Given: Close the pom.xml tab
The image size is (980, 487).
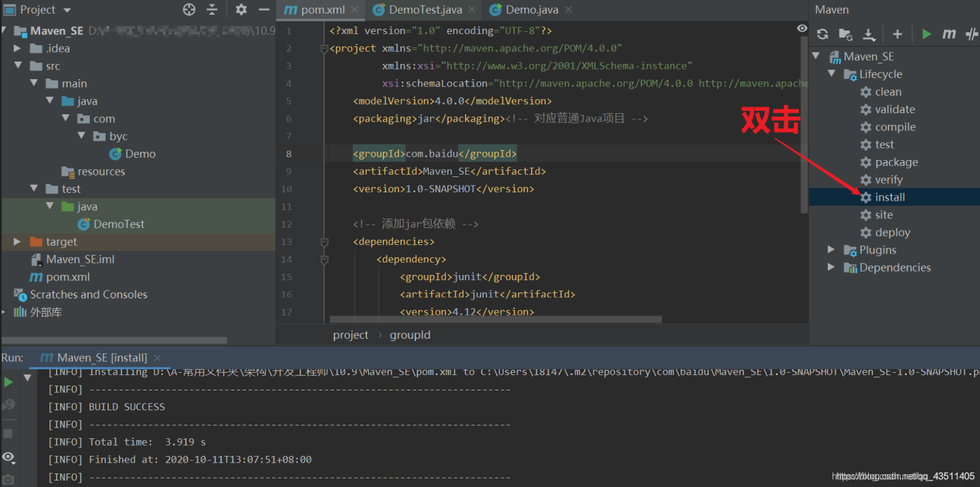Looking at the screenshot, I should coord(354,10).
